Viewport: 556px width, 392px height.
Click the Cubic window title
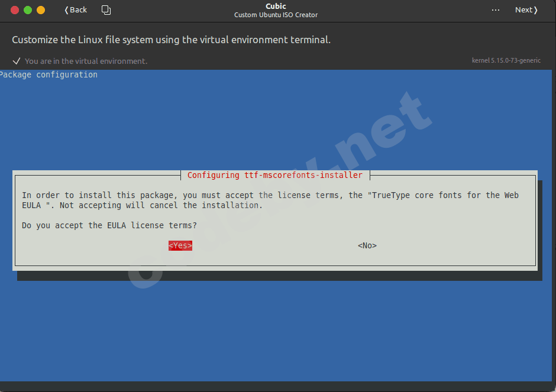(x=276, y=6)
